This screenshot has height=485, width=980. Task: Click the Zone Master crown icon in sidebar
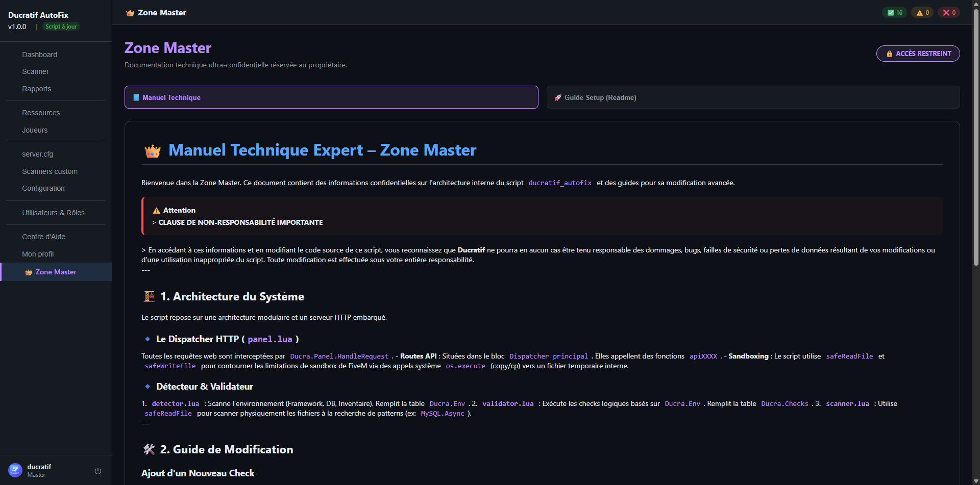(x=29, y=272)
